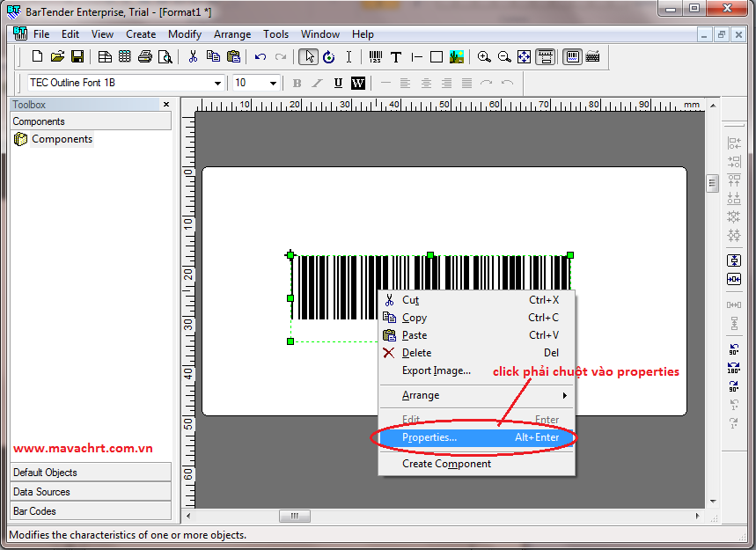Open the font name dropdown
Image resolution: width=756 pixels, height=550 pixels.
pos(218,83)
